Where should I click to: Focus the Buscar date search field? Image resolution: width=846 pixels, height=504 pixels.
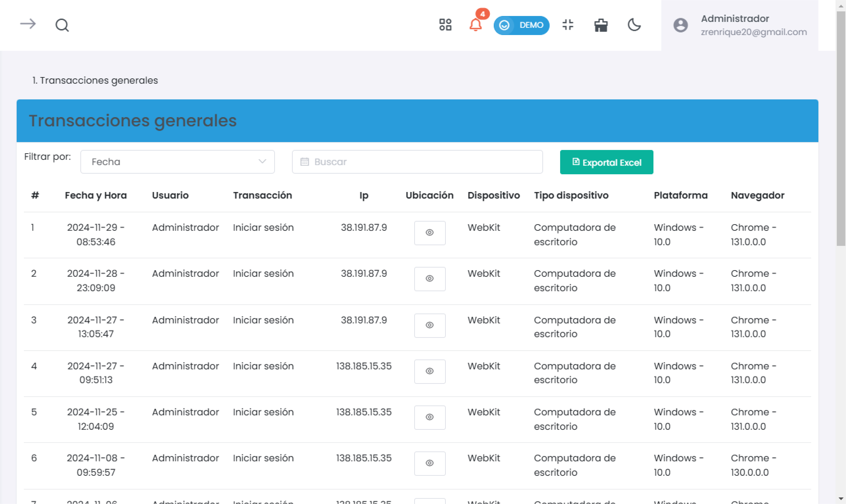pyautogui.click(x=417, y=162)
